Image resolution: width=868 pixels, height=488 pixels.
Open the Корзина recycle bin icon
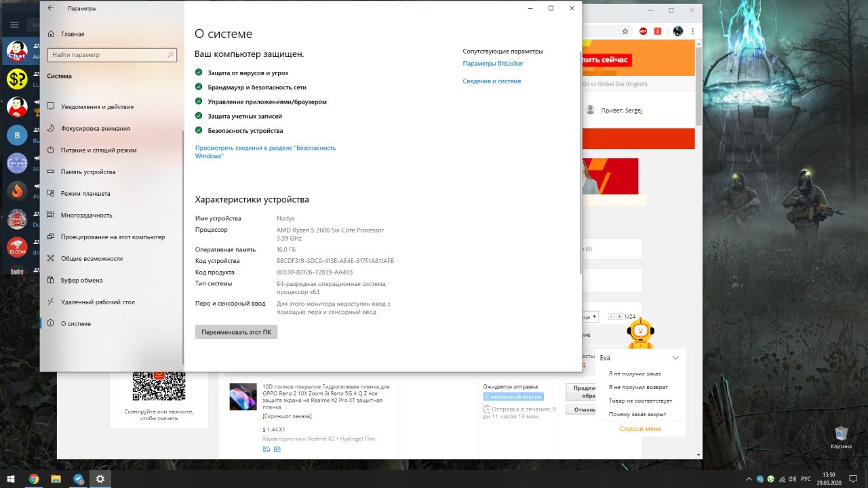pyautogui.click(x=841, y=438)
